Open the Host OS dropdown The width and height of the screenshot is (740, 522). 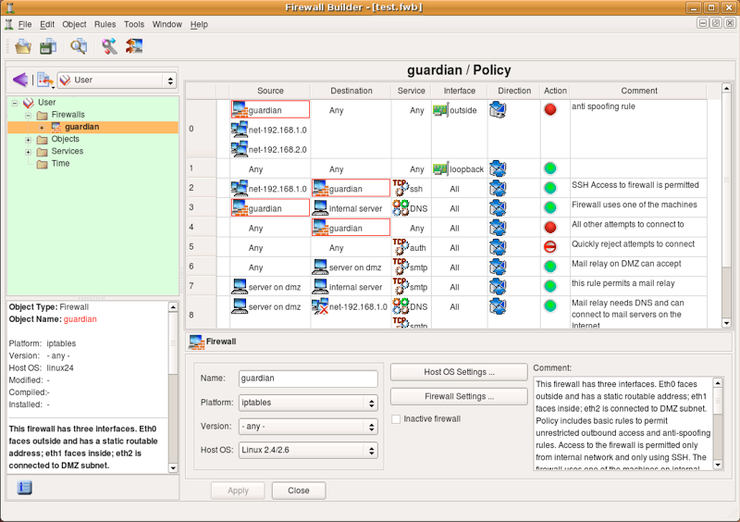[x=308, y=451]
